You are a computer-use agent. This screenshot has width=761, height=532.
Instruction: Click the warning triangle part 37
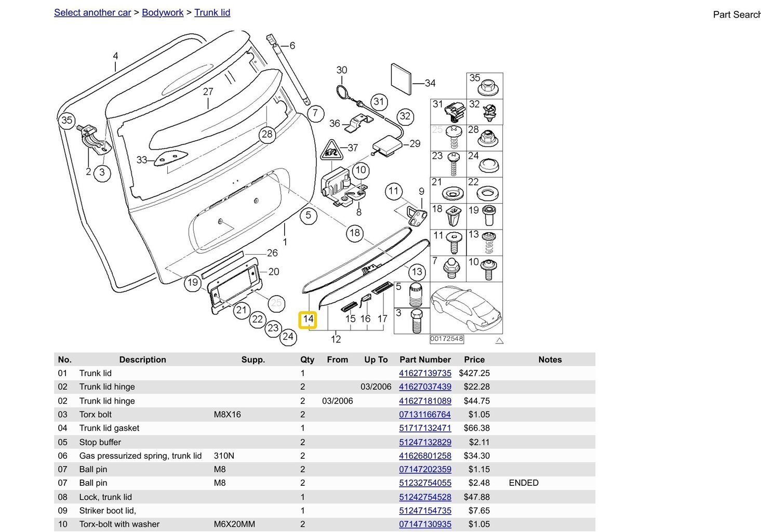pos(331,150)
